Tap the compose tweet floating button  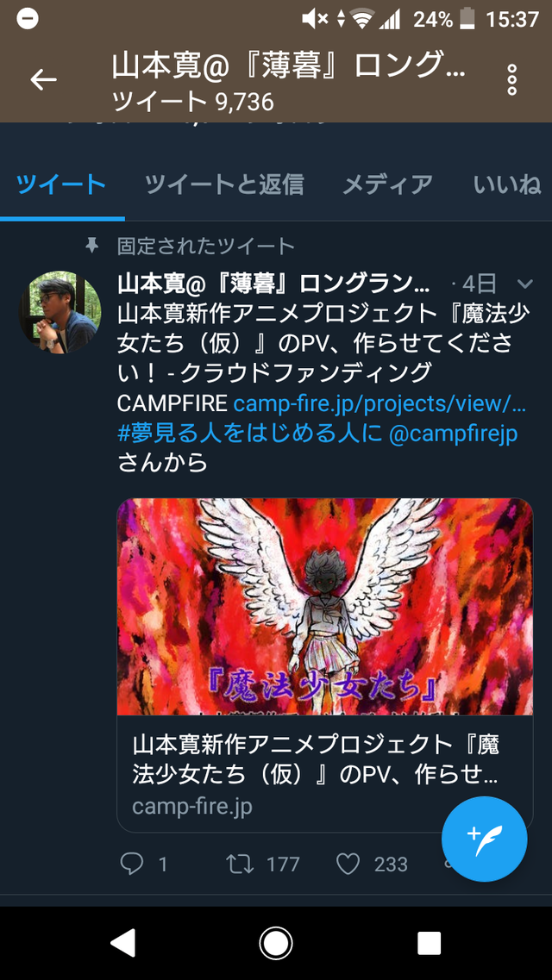click(x=485, y=840)
